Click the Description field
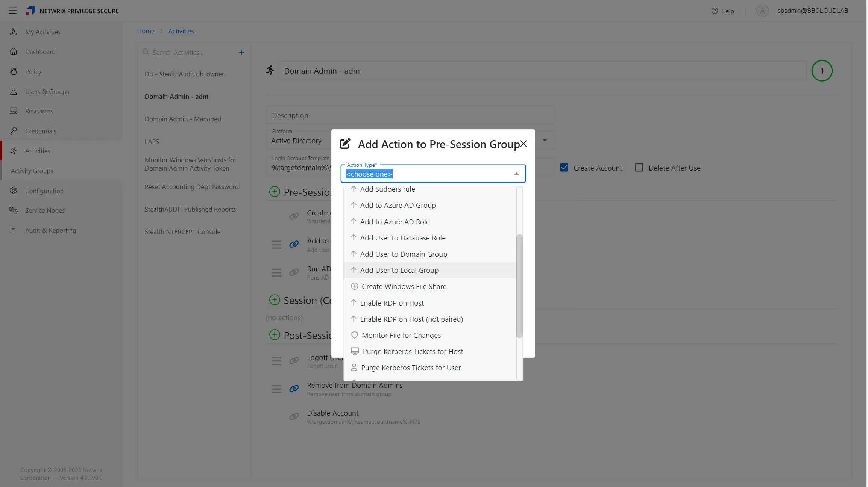The width and height of the screenshot is (868, 487). pyautogui.click(x=410, y=115)
